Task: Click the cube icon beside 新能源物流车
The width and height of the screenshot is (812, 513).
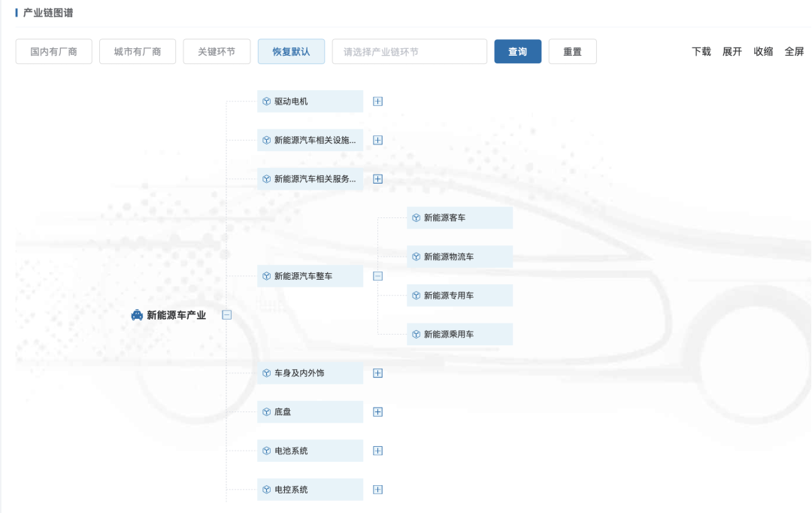Action: pyautogui.click(x=416, y=257)
